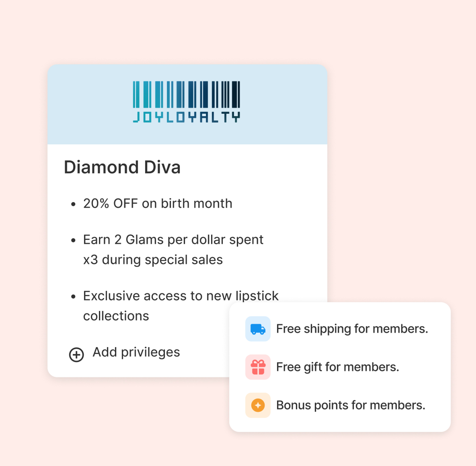Screen dimensions: 476x466
Task: Click the orange bonus points star icon
Action: pyautogui.click(x=258, y=405)
